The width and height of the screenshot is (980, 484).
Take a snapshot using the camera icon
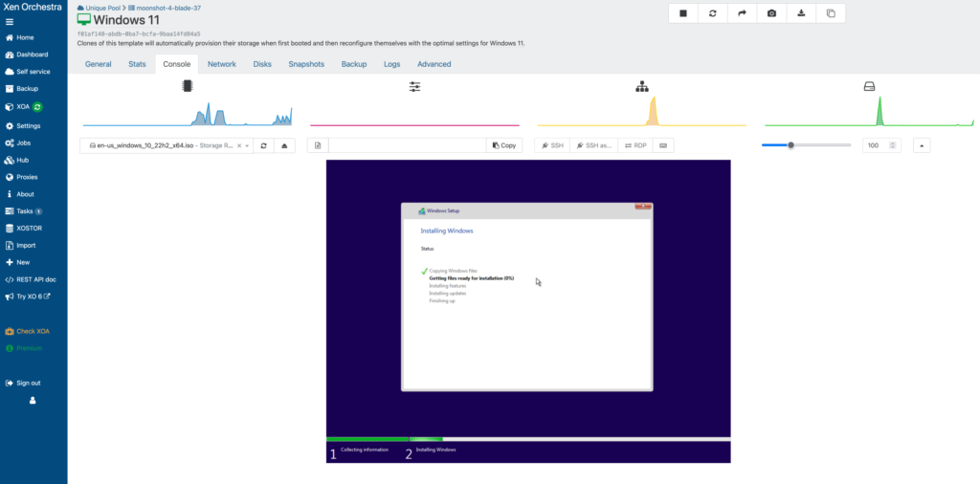tap(771, 13)
